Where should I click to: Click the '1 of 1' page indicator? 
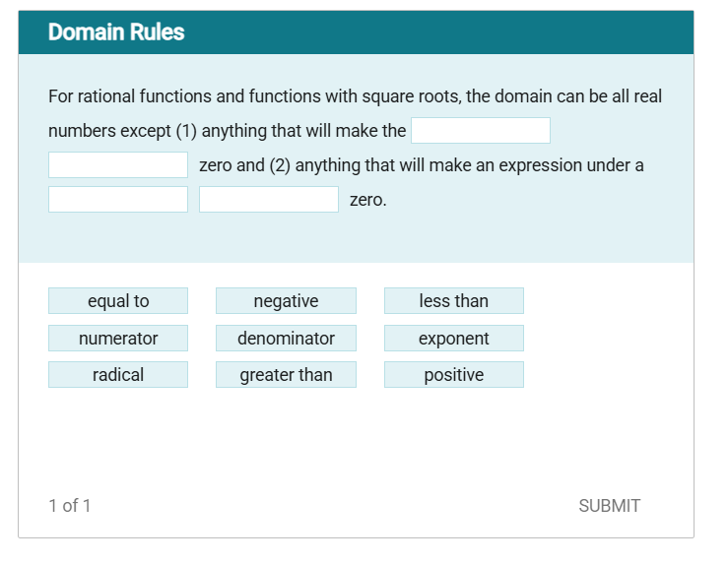click(70, 506)
